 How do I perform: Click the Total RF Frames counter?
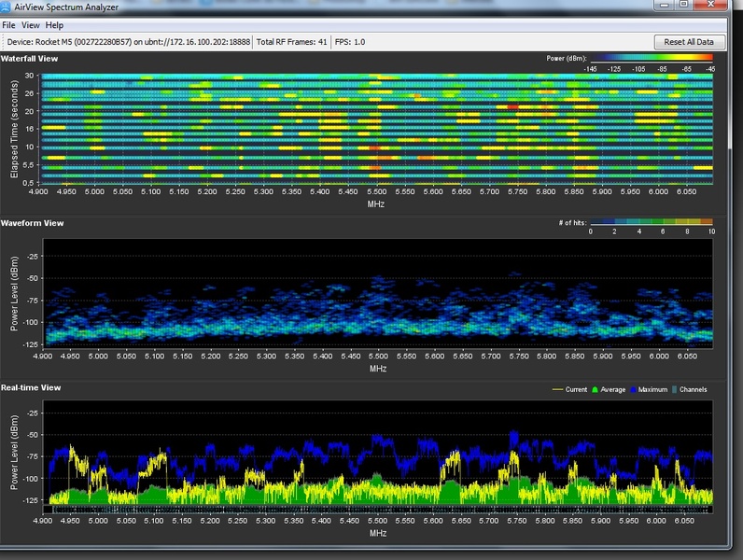290,42
